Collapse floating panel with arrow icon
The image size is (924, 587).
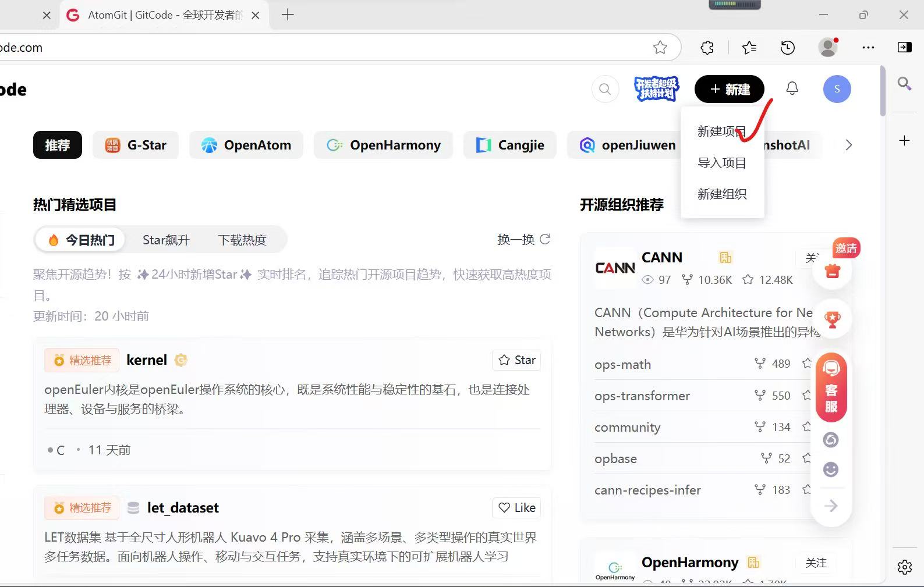tap(831, 506)
